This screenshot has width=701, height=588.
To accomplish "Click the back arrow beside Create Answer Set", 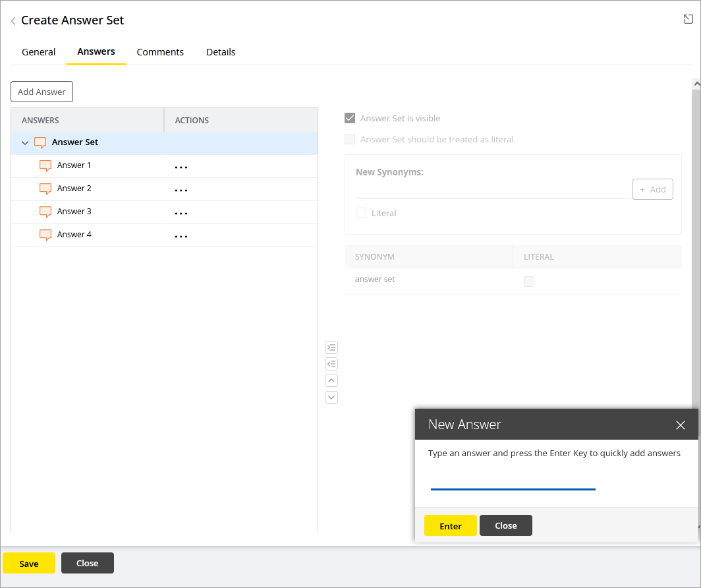I will tap(13, 21).
